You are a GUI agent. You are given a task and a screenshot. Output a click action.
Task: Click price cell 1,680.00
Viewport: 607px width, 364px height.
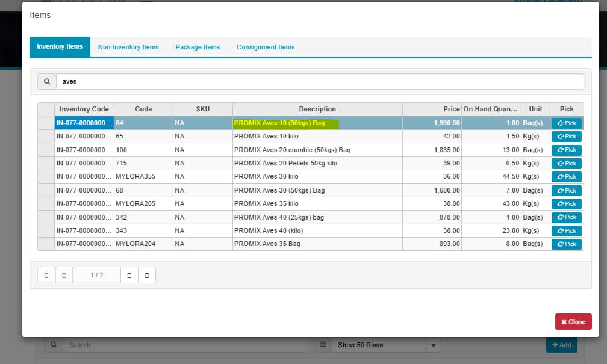[x=432, y=190]
